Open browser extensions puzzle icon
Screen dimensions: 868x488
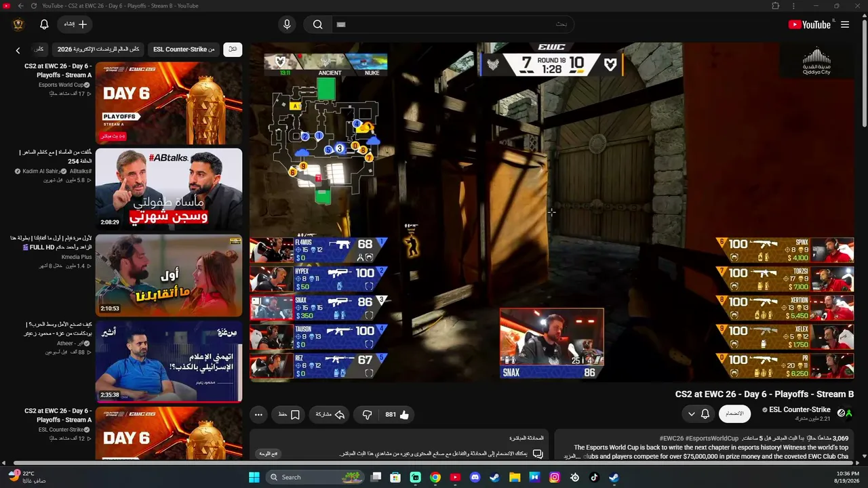click(776, 6)
